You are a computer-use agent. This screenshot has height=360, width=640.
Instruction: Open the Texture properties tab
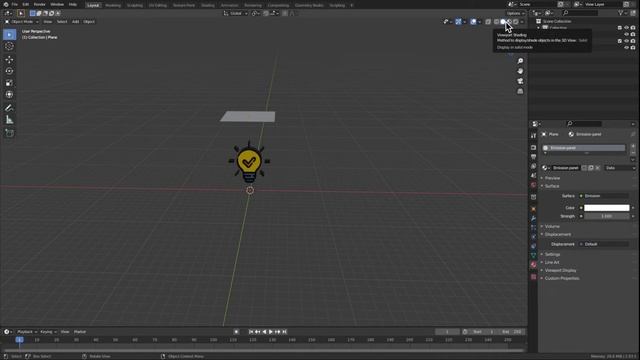[533, 277]
